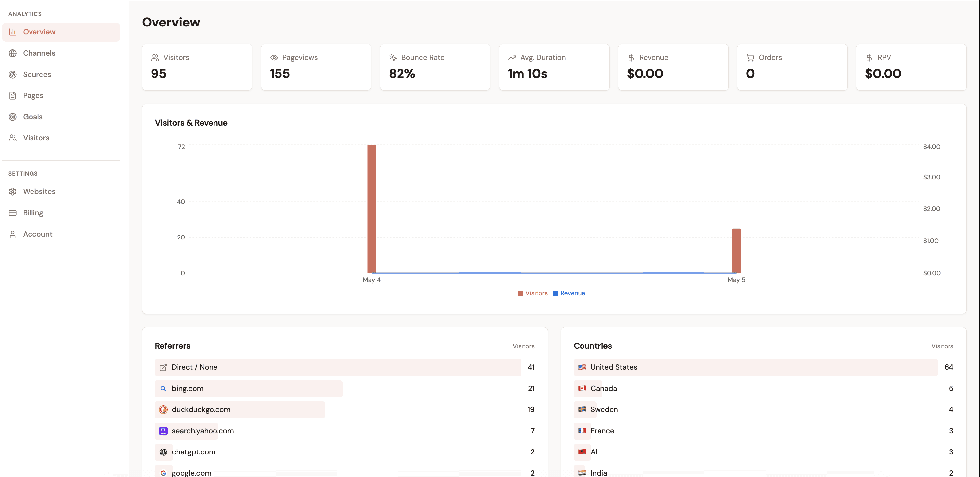The image size is (980, 477).
Task: Click the Avg. Duration value 1m 10s
Action: pos(528,73)
